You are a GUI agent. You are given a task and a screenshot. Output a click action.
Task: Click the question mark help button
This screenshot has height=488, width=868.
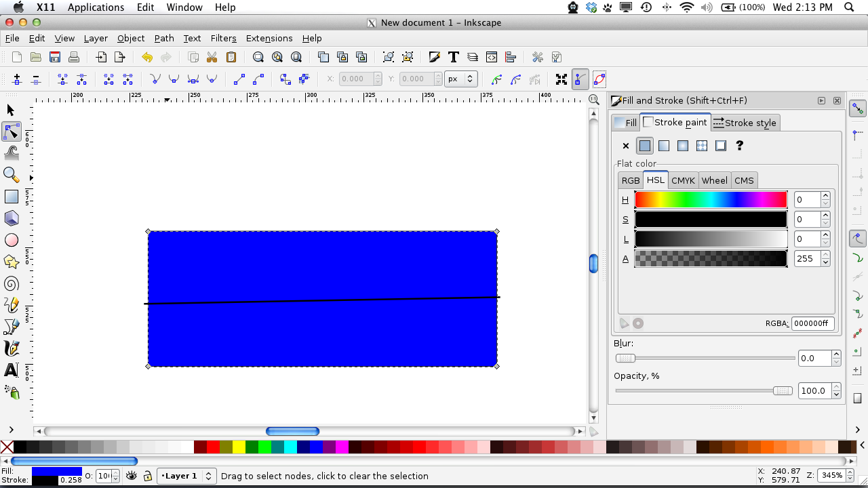pos(739,146)
